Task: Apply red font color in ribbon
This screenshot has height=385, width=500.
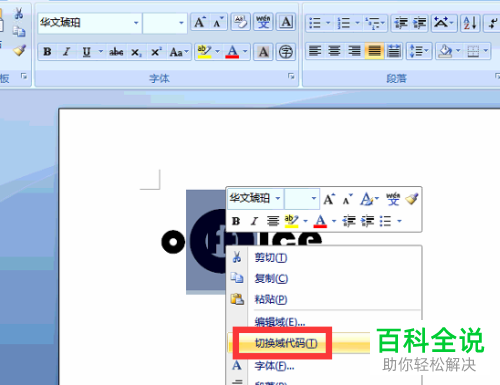Action: (x=232, y=52)
